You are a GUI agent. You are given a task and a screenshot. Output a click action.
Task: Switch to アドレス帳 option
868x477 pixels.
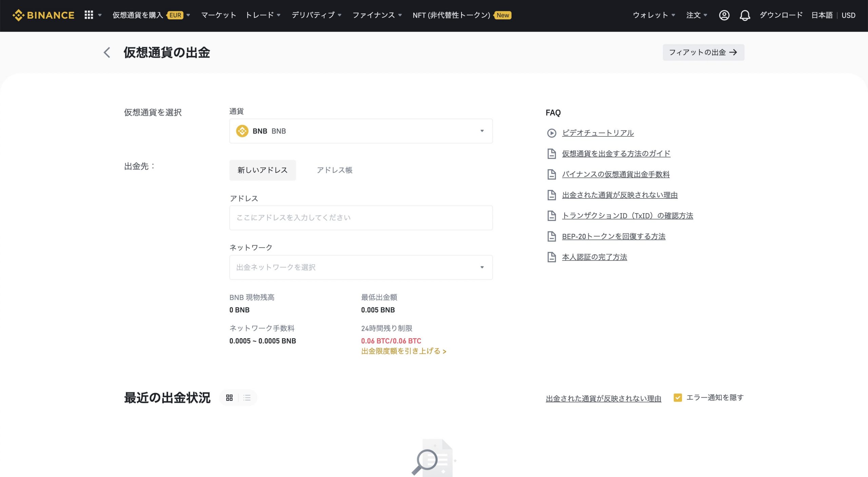tap(335, 170)
